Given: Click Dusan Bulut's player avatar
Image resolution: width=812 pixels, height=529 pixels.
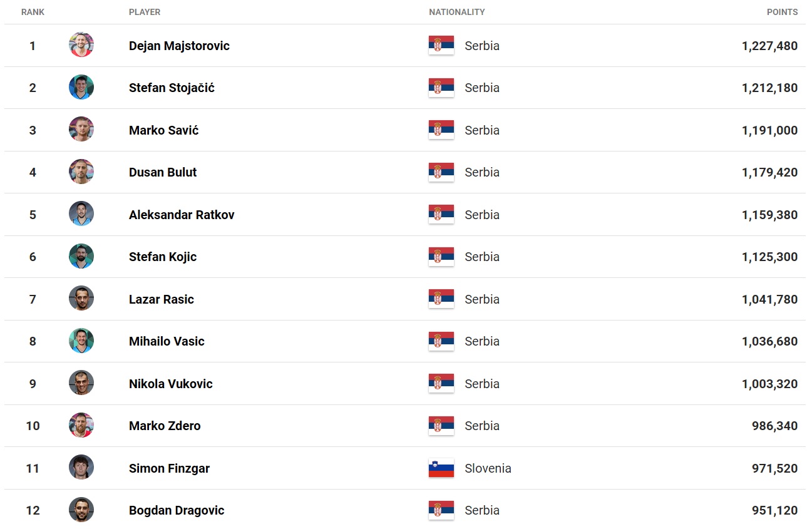Looking at the screenshot, I should (81, 172).
